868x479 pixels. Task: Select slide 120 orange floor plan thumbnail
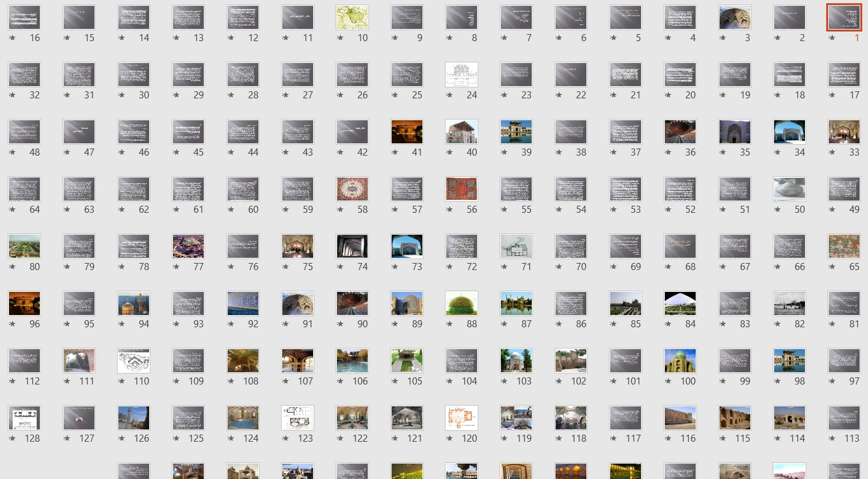tap(462, 418)
